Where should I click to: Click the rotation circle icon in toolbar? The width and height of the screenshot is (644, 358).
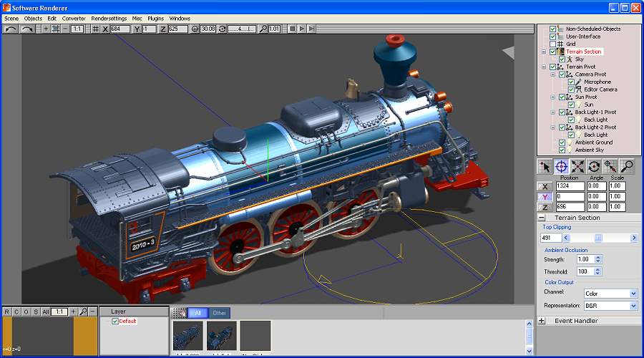pyautogui.click(x=223, y=29)
